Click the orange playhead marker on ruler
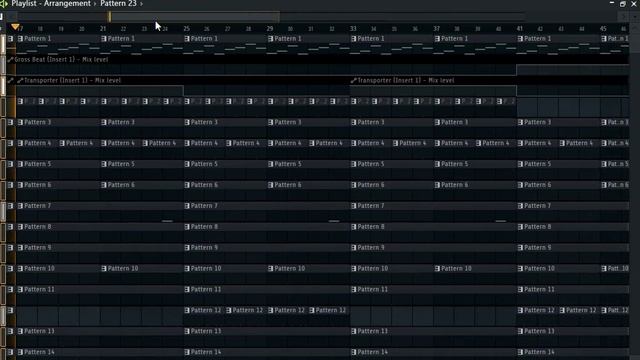 [x=15, y=27]
